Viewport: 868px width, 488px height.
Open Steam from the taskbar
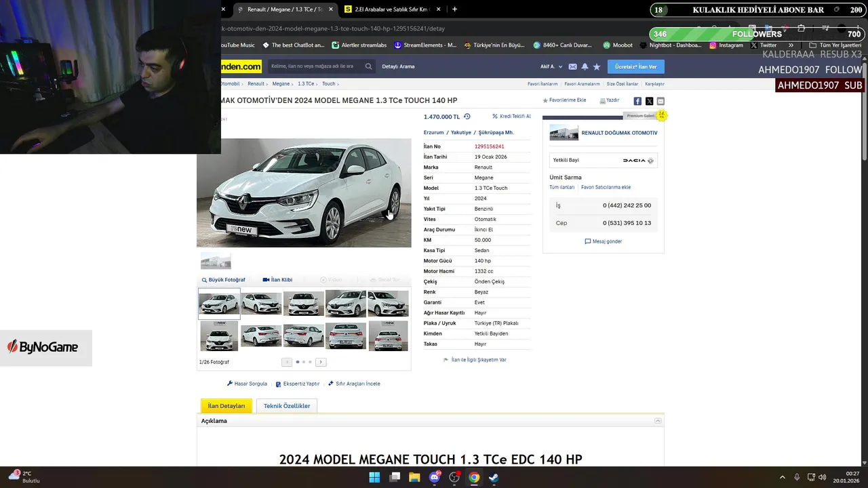click(494, 477)
